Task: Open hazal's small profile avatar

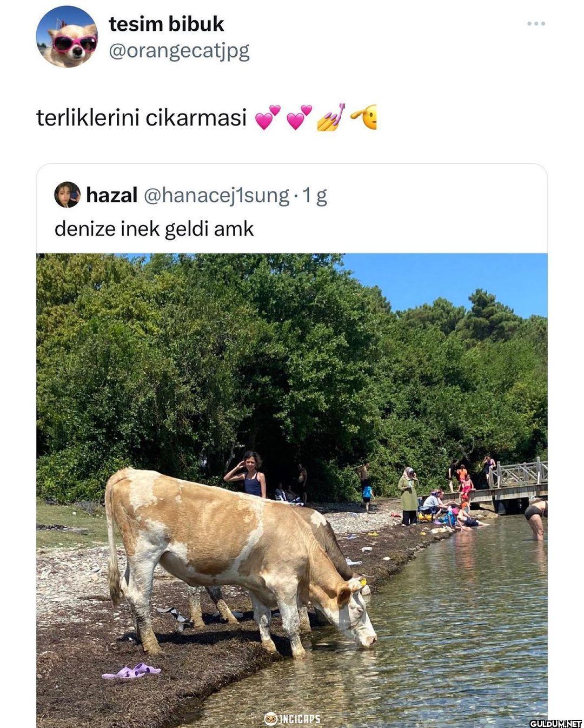Action: tap(67, 195)
